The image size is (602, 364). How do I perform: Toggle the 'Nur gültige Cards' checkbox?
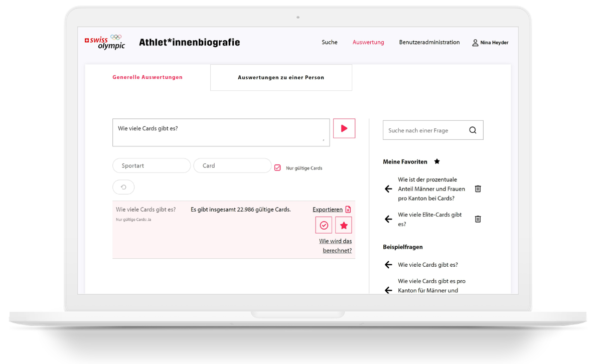coord(277,168)
